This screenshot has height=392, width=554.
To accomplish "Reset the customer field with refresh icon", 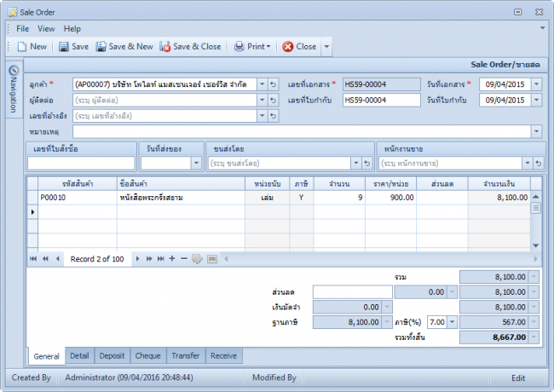I will coord(273,84).
